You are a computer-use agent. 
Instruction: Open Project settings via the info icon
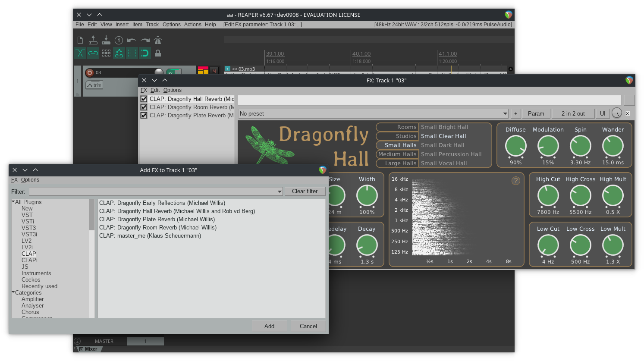point(119,40)
